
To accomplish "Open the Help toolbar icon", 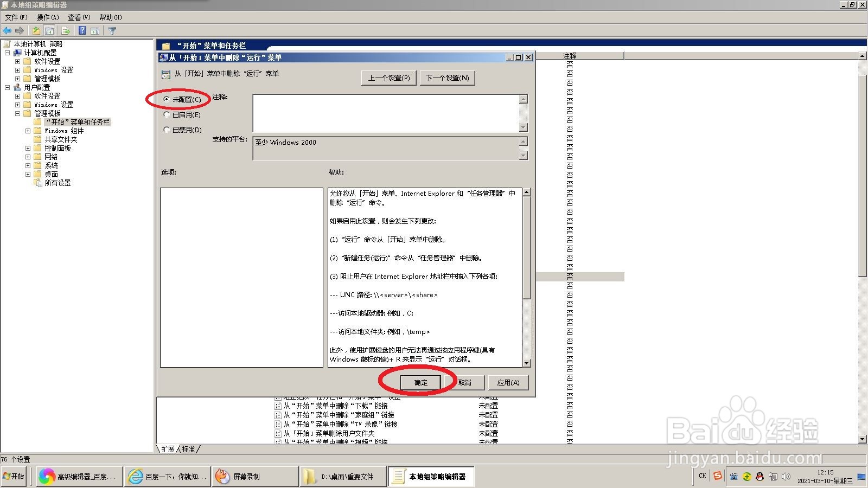I will click(x=82, y=30).
